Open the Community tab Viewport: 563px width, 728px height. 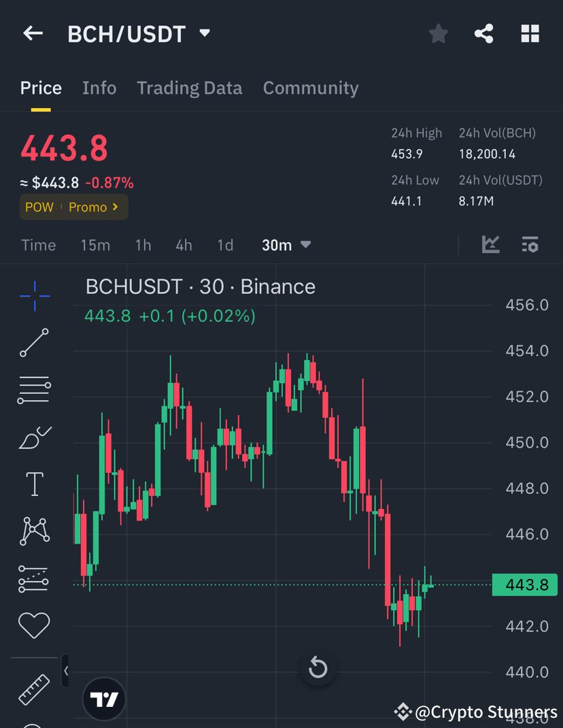coord(311,88)
